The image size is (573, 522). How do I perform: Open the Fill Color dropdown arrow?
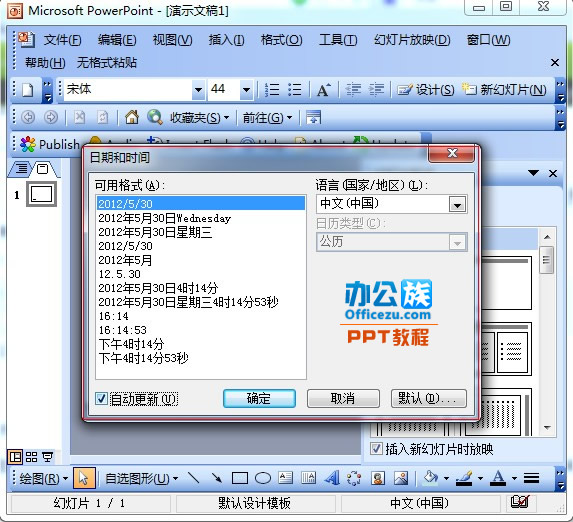446,478
